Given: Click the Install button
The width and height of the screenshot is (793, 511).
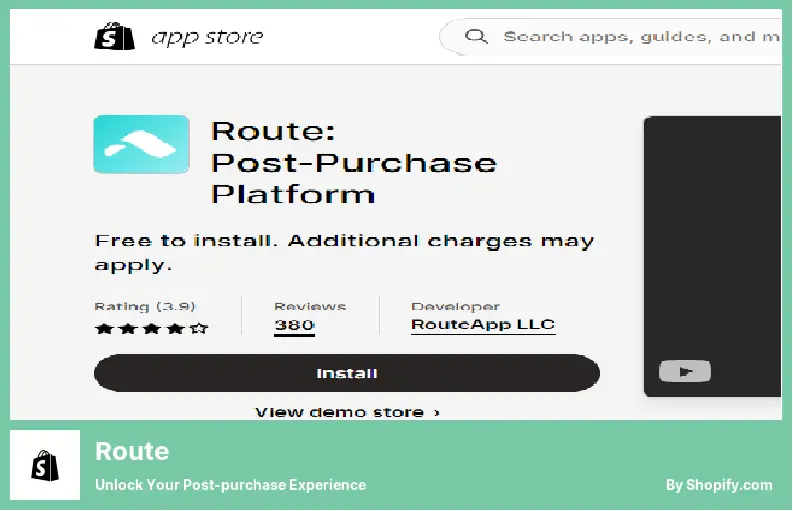Looking at the screenshot, I should click(x=347, y=373).
